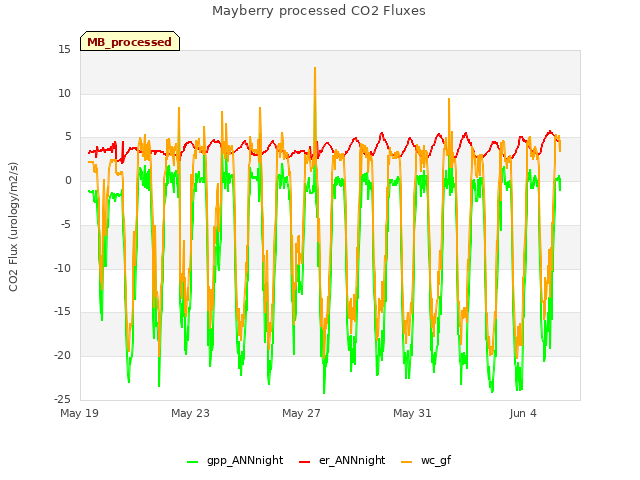Click the 5 y-axis tick label
The width and height of the screenshot is (640, 480).
68,137
